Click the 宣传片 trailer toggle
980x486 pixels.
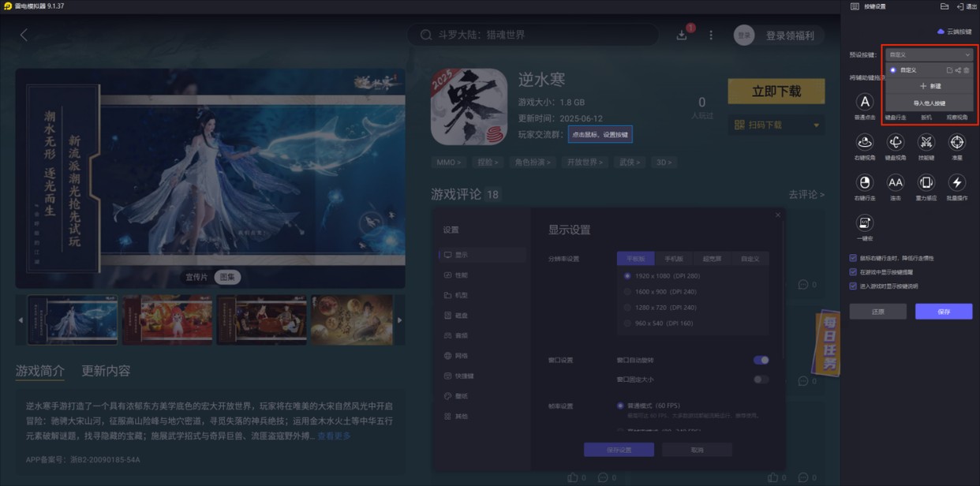[x=196, y=277]
